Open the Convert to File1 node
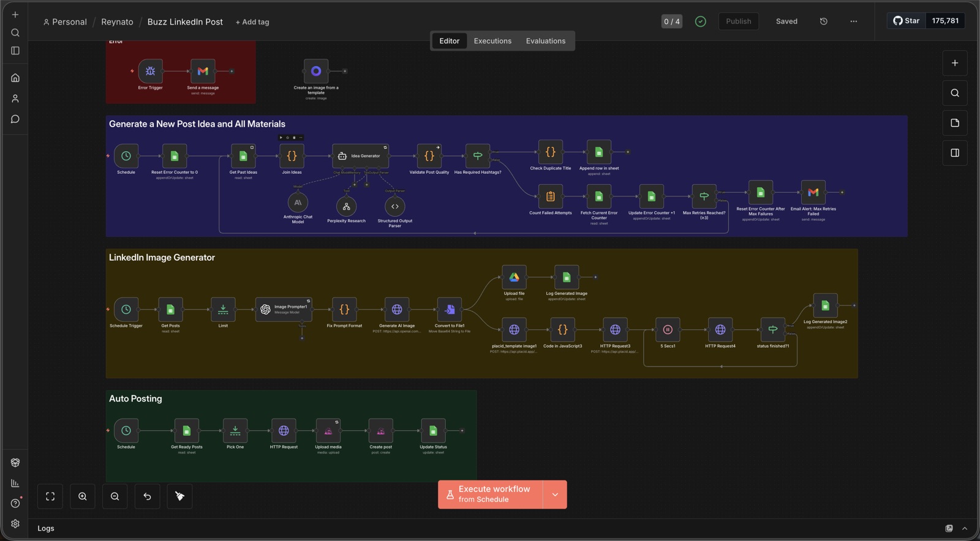Image resolution: width=980 pixels, height=541 pixels. tap(450, 310)
